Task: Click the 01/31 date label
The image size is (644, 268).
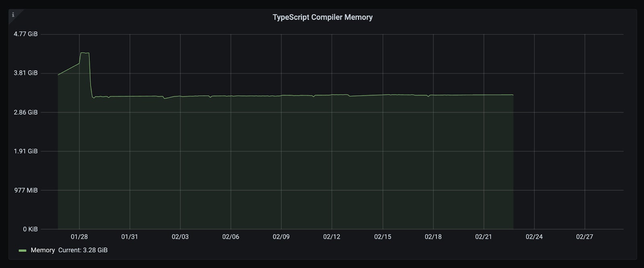Action: [x=130, y=237]
